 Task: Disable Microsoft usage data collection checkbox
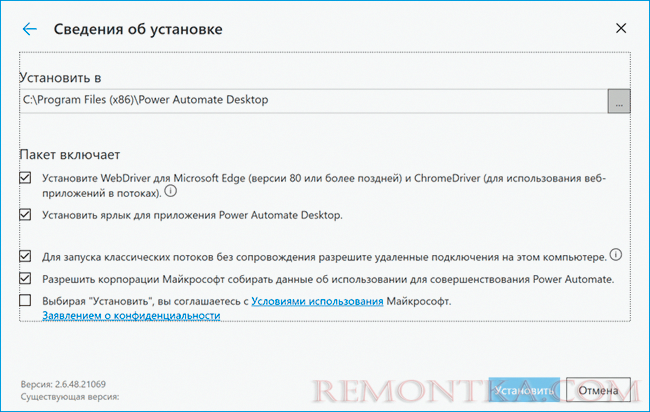(25, 278)
